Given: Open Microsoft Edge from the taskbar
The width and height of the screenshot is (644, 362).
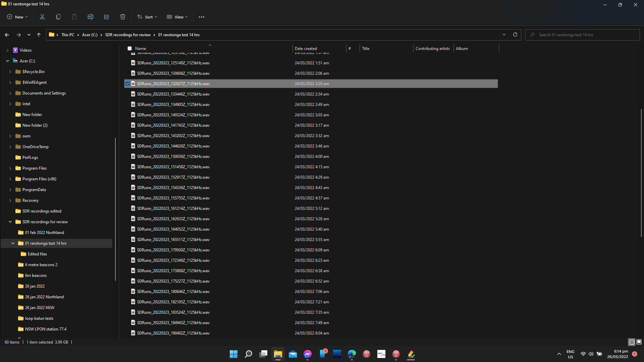Looking at the screenshot, I should click(352, 354).
